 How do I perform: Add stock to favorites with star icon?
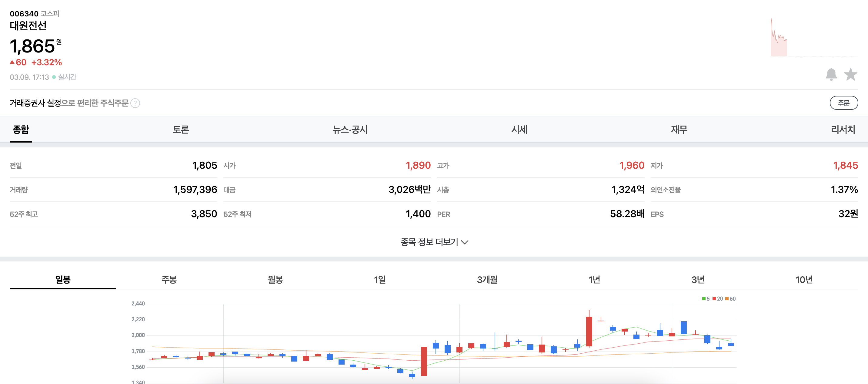coord(850,75)
